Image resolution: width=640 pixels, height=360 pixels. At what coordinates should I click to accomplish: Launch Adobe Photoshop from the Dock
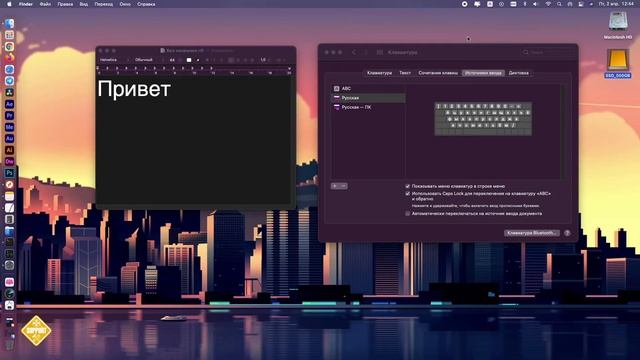[9, 173]
